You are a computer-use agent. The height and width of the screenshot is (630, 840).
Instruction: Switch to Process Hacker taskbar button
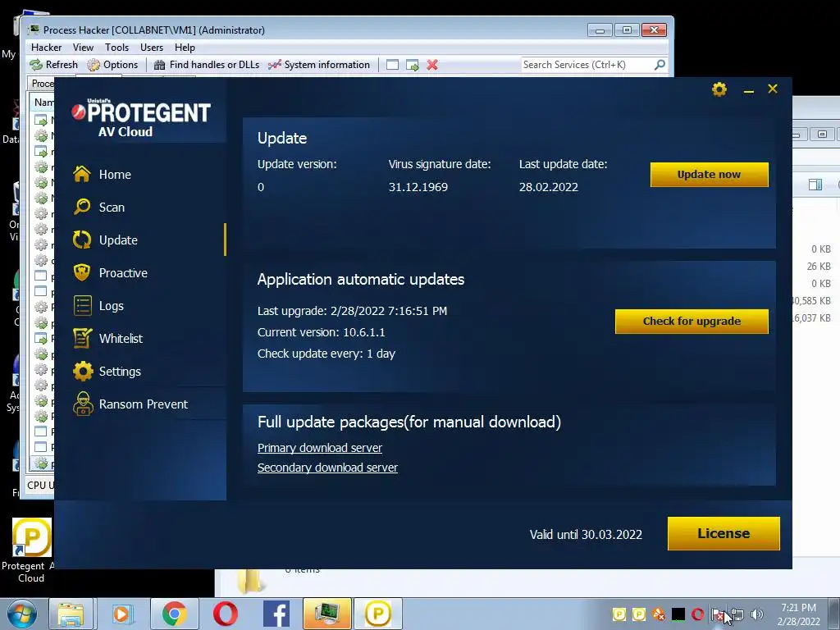pyautogui.click(x=326, y=614)
